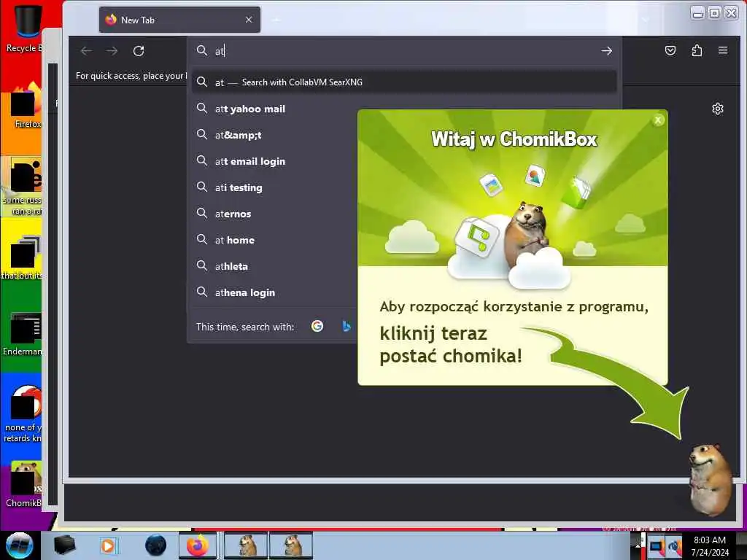Screen dimensions: 747x560
Task: Maximize the Firefox window
Action: click(715, 13)
